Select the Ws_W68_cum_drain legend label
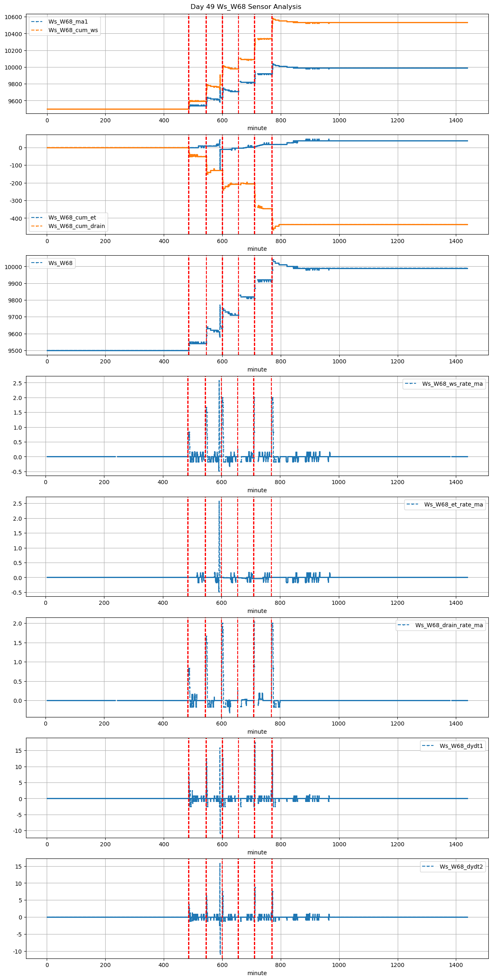The width and height of the screenshot is (492, 980). [76, 226]
